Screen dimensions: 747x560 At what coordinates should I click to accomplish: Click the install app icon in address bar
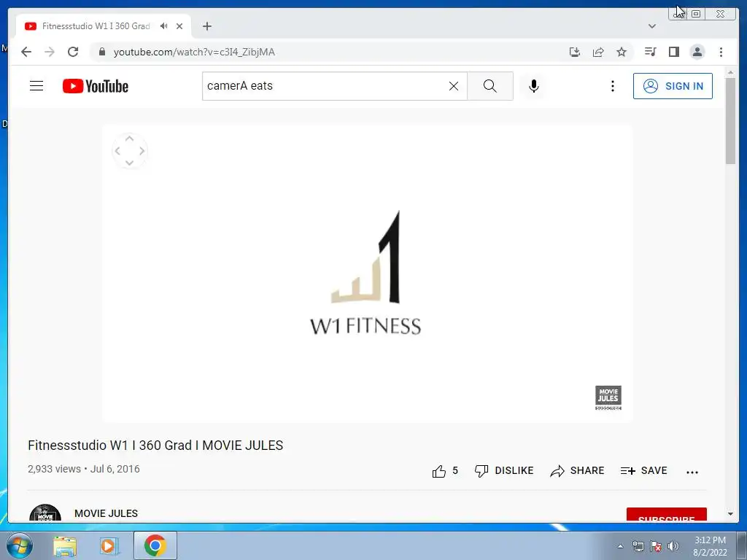pyautogui.click(x=575, y=52)
